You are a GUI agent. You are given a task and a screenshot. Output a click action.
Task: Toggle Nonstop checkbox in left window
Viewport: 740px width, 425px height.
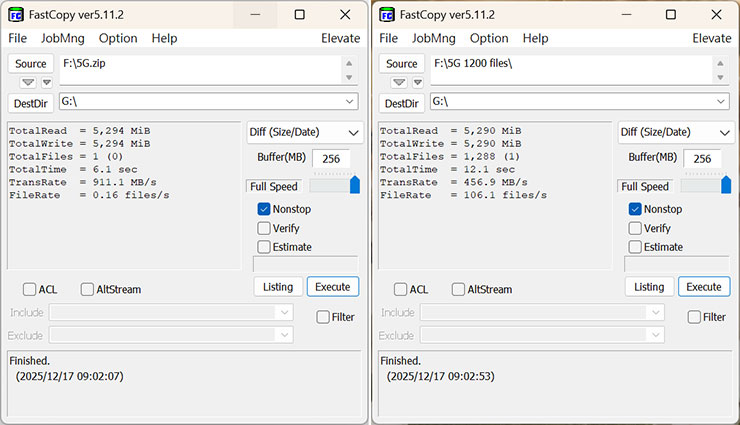click(264, 209)
